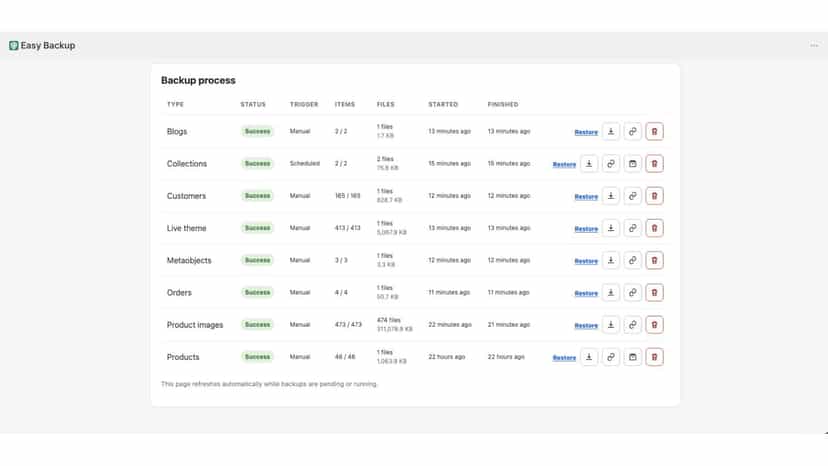Viewport: 828px width, 466px height.
Task: Click the Type column header
Action: click(175, 105)
